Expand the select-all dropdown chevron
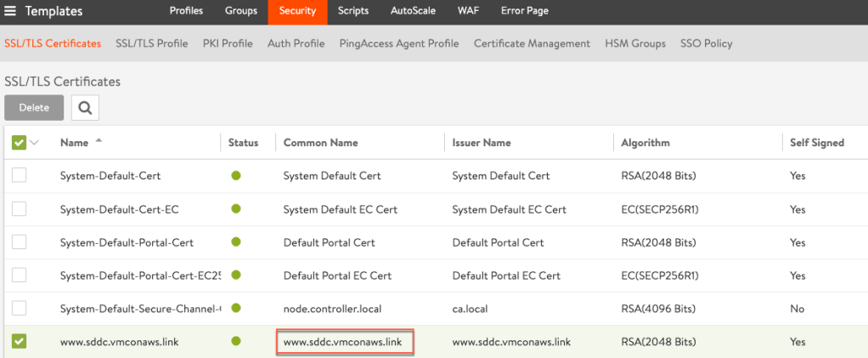868x358 pixels. click(x=35, y=143)
